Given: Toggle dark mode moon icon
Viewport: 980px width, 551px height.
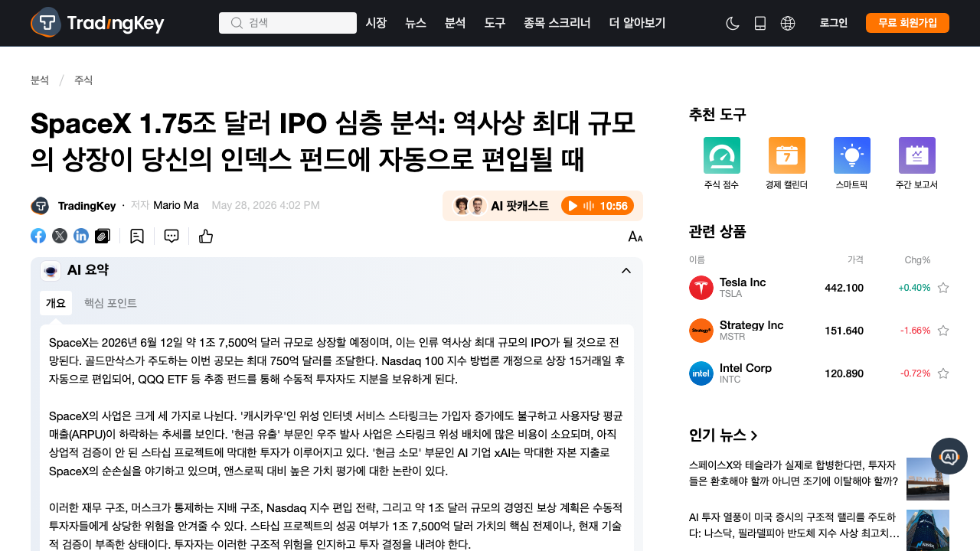Looking at the screenshot, I should point(733,23).
